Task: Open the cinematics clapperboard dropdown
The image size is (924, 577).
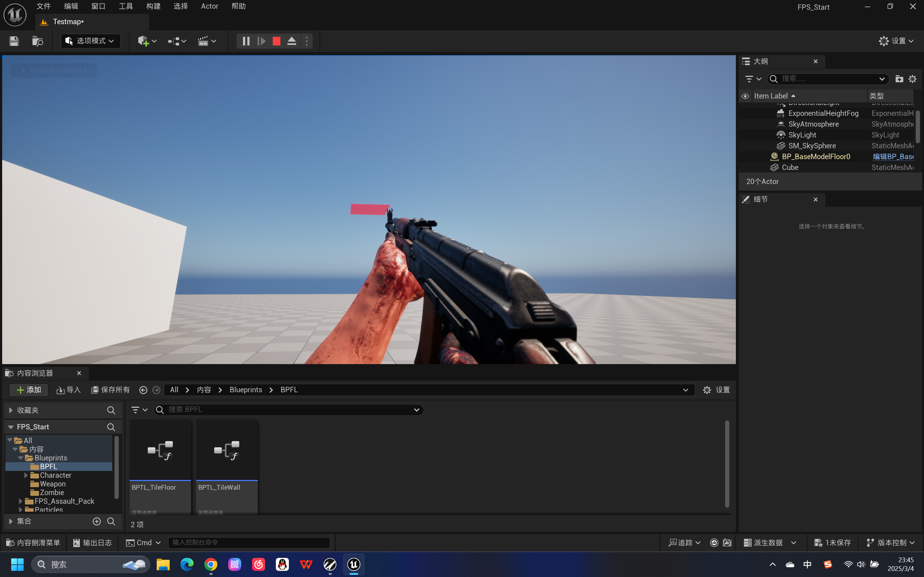Action: point(207,41)
